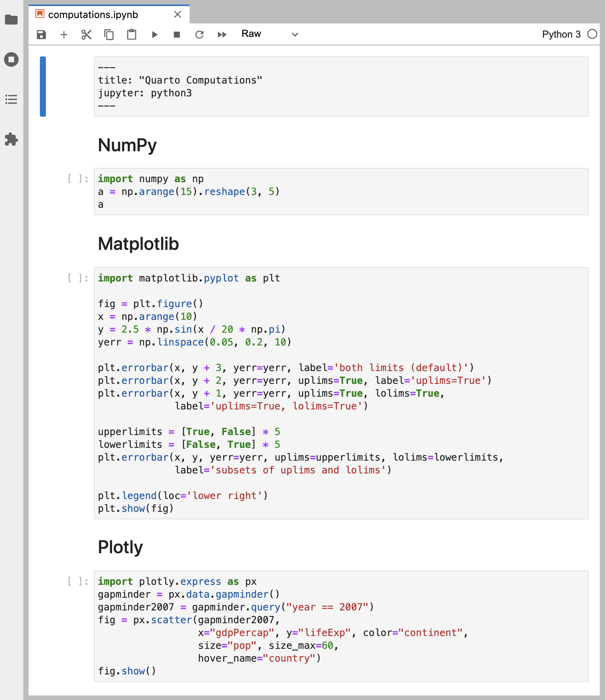Copy the selected cell
Image resolution: width=605 pixels, height=700 pixels.
click(109, 34)
